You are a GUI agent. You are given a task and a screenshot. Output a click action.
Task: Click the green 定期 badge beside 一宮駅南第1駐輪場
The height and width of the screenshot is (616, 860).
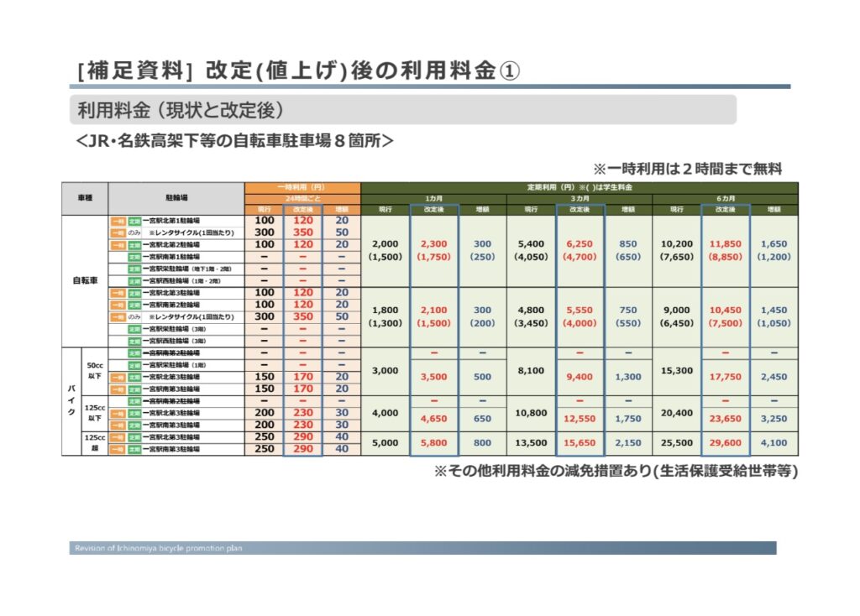tap(134, 257)
